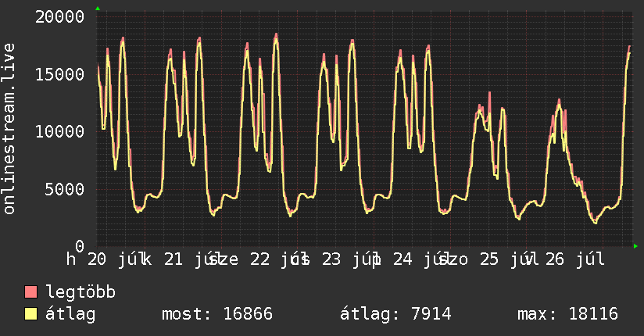The image size is (644, 336).
Task: Click the yellow átlag legend swatch
Action: point(30,314)
